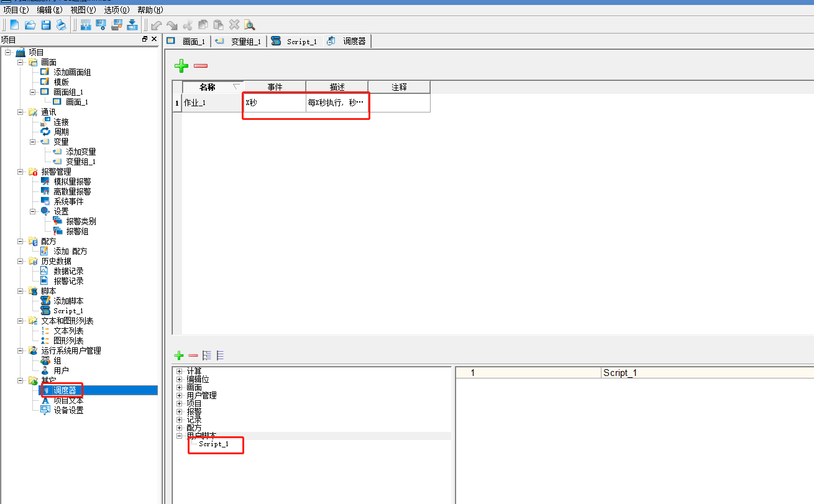This screenshot has width=814, height=504.
Task: Select 周期 under 通讯
Action: (x=61, y=132)
